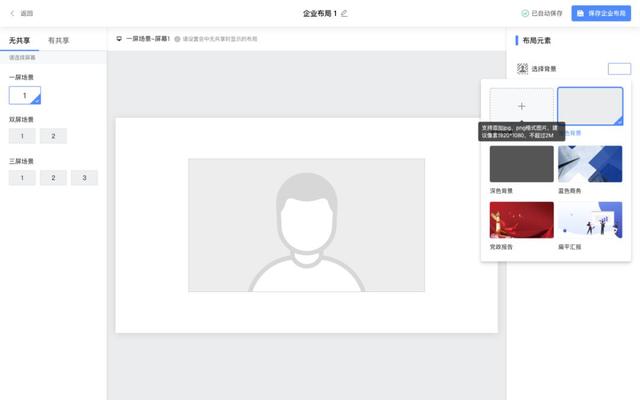Click the 布局元素 panel heading

point(536,40)
